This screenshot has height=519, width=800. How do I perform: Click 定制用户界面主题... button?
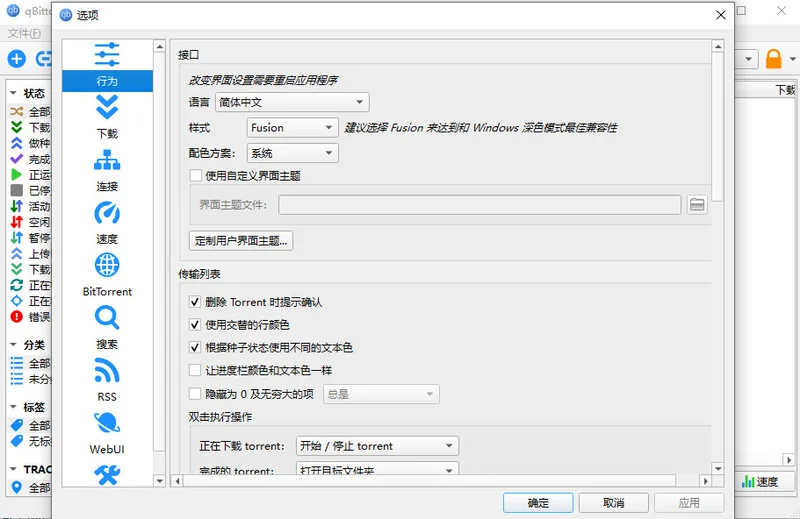click(241, 240)
